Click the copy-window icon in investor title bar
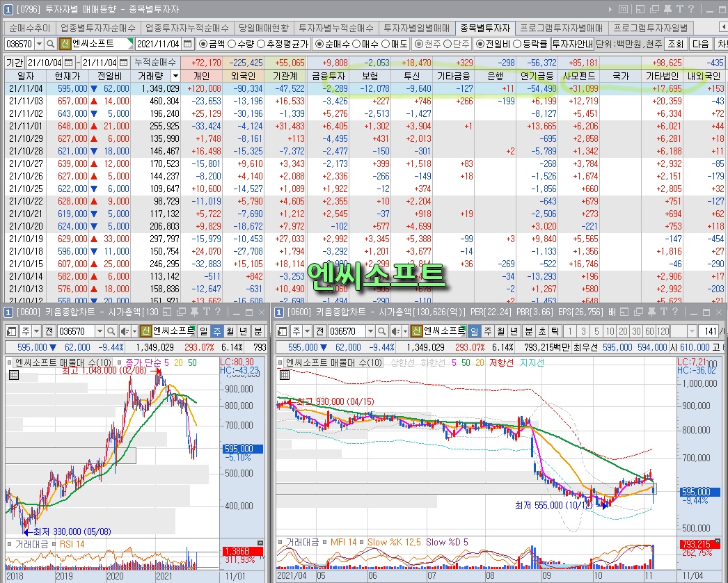Viewport: 728px width, 583px height. pos(655,9)
